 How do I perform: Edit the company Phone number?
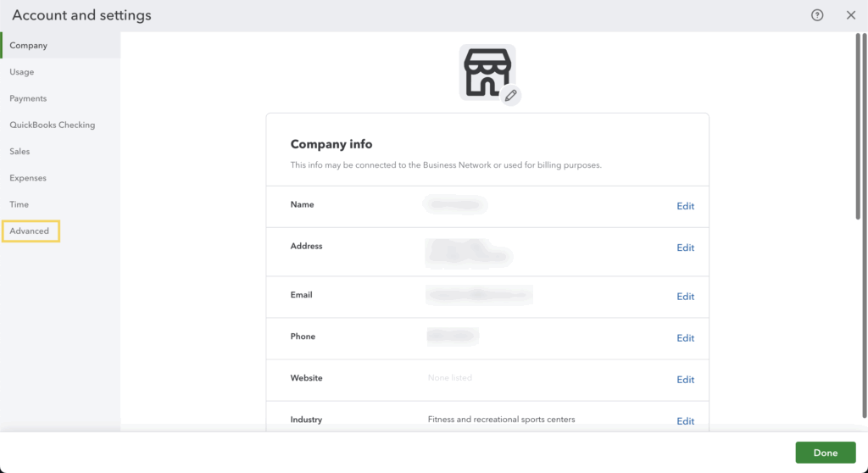685,338
